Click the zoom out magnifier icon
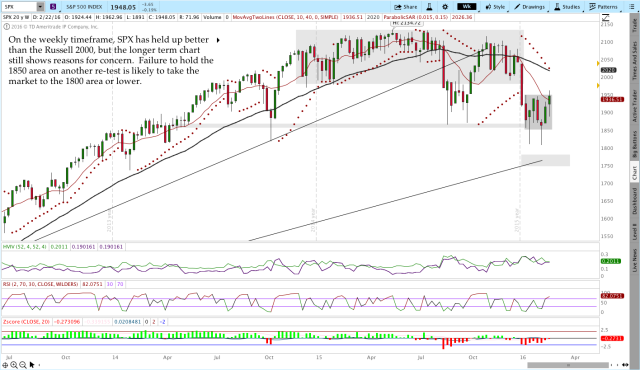 (x=23, y=365)
